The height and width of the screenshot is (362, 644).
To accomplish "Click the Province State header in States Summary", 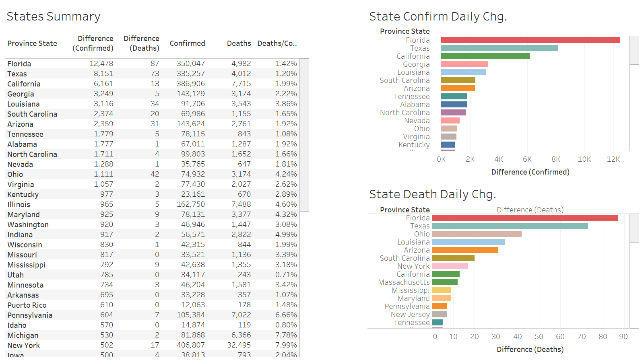I will (x=32, y=43).
